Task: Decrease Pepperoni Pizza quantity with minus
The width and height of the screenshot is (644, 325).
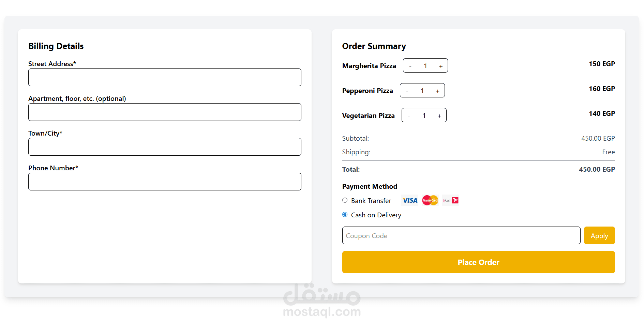Action: (407, 91)
